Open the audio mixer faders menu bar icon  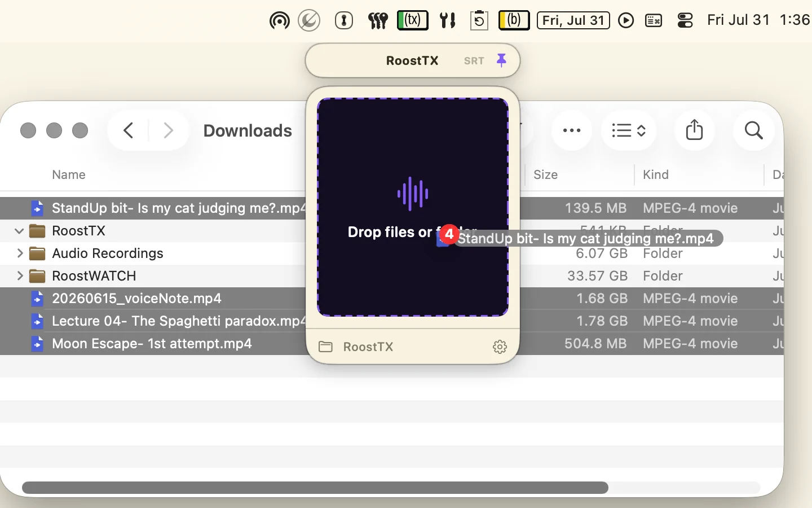(x=378, y=21)
